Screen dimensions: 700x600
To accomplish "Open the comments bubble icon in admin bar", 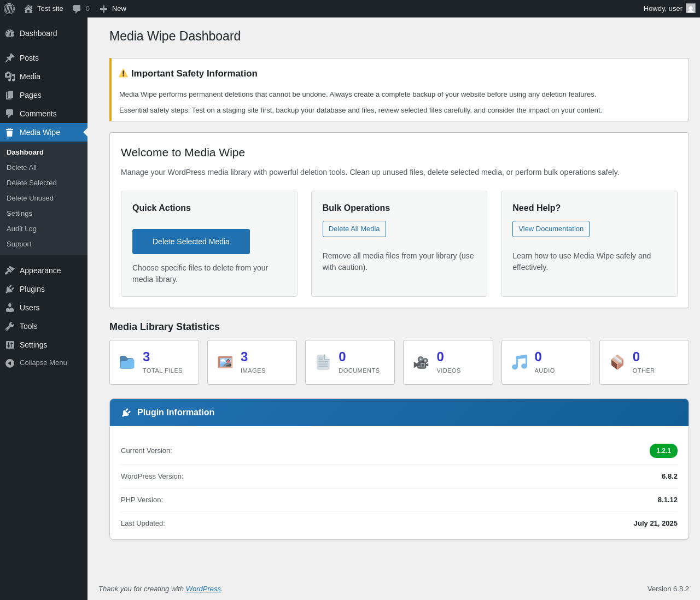I will tap(77, 9).
